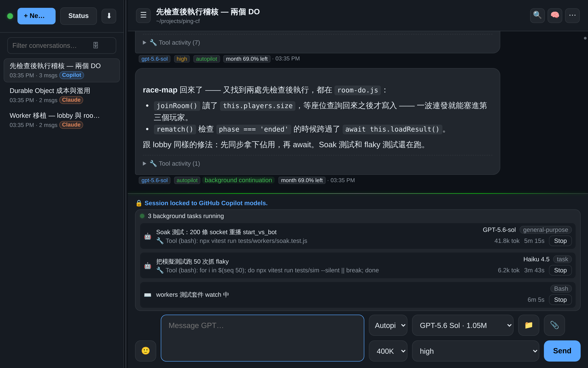Screen dimensions: 588x368
Task: Focus the Message GPT text box
Action: point(262,338)
